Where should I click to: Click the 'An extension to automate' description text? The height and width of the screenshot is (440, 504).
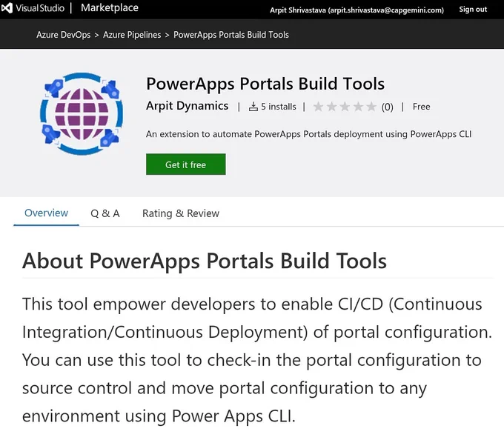[x=308, y=134]
